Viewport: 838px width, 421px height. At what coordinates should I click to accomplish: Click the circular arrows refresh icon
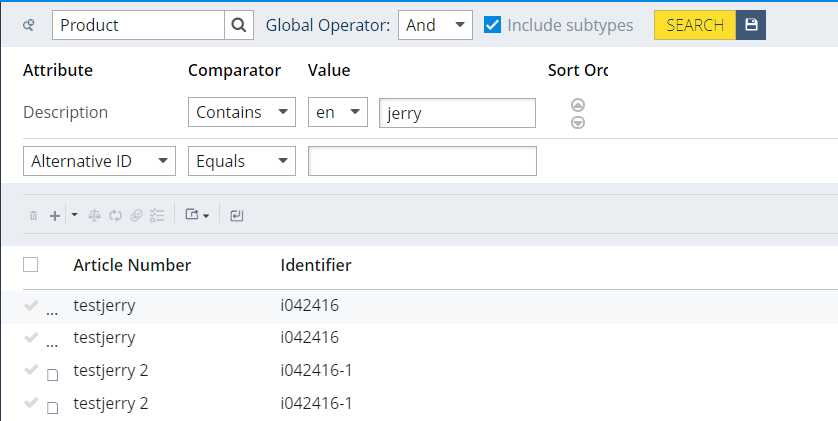click(115, 215)
